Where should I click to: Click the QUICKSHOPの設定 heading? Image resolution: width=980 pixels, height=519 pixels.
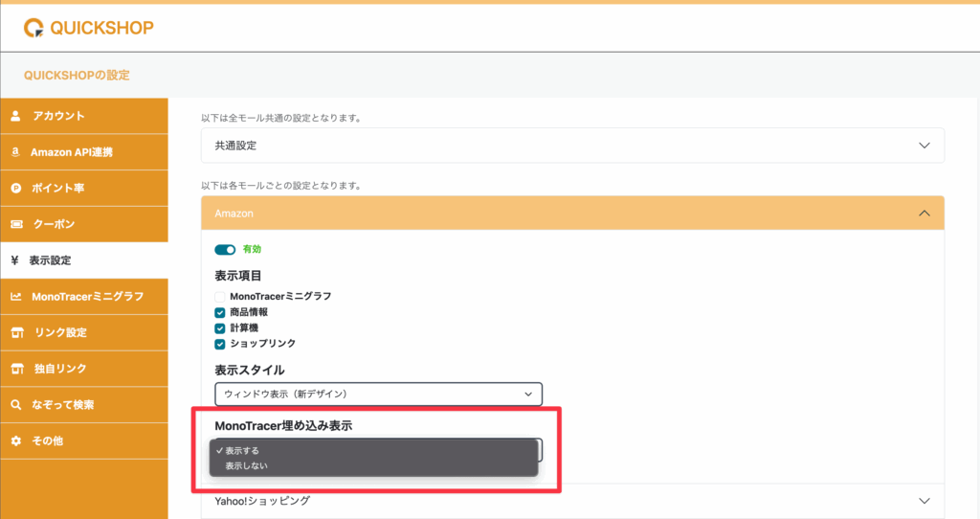point(77,75)
